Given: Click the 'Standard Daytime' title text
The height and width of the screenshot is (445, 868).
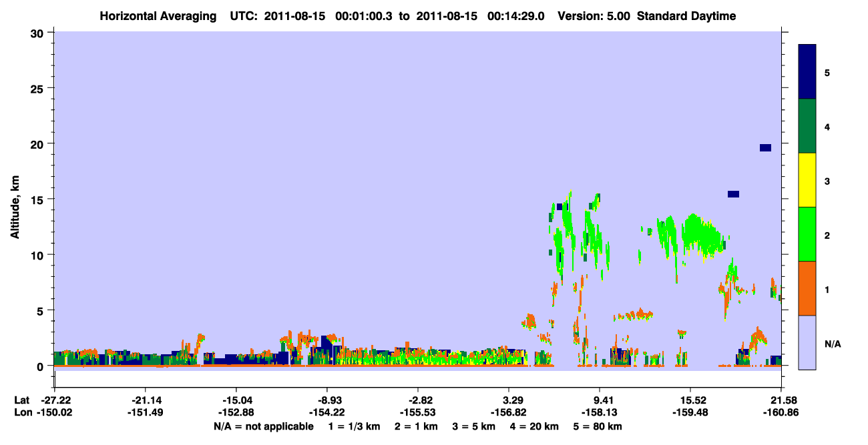Looking at the screenshot, I should point(686,16).
